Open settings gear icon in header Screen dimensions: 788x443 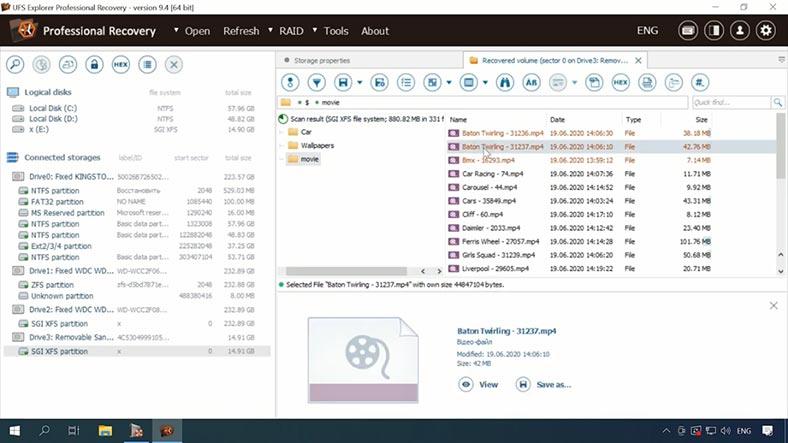point(766,31)
